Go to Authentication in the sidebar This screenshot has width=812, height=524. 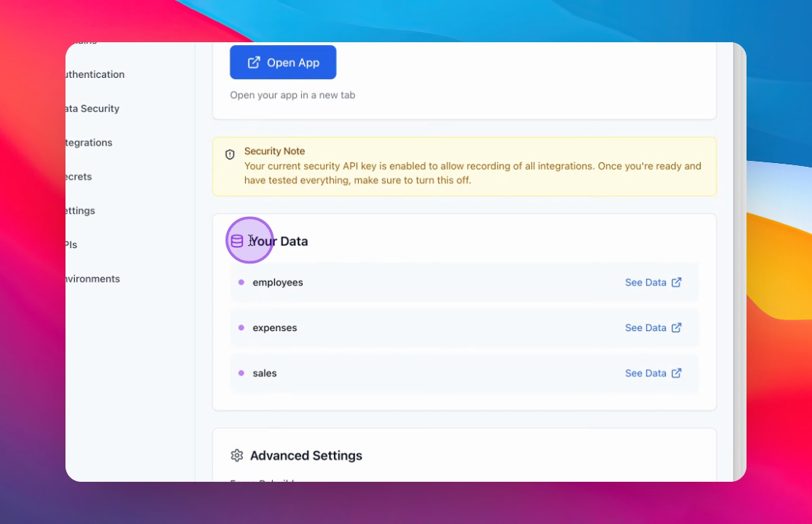pyautogui.click(x=95, y=74)
